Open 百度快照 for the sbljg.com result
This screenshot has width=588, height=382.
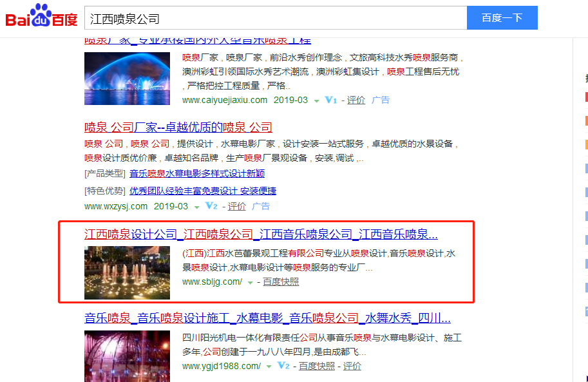(281, 282)
